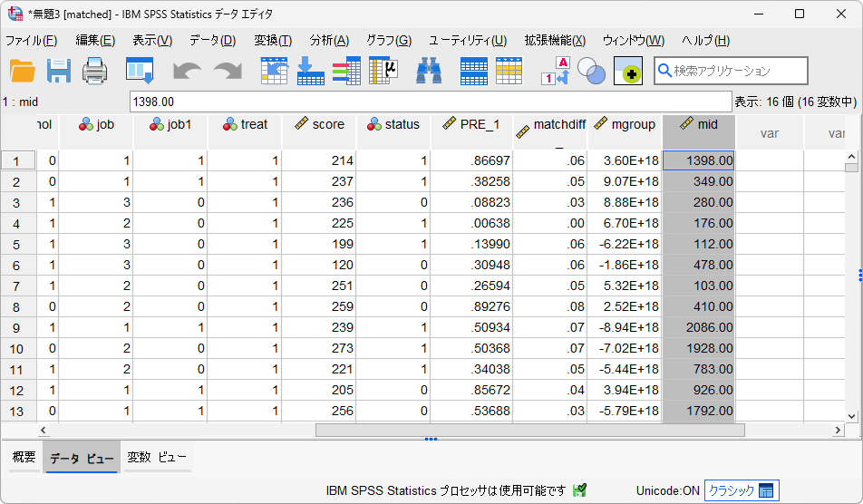This screenshot has width=863, height=504.
Task: Click vertical scrollbar up arrow
Action: (851, 158)
